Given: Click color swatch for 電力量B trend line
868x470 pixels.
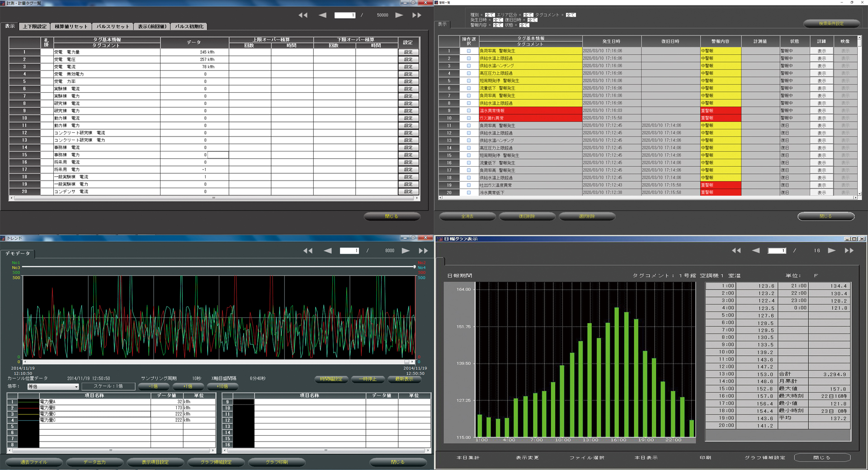Looking at the screenshot, I should (x=28, y=408).
